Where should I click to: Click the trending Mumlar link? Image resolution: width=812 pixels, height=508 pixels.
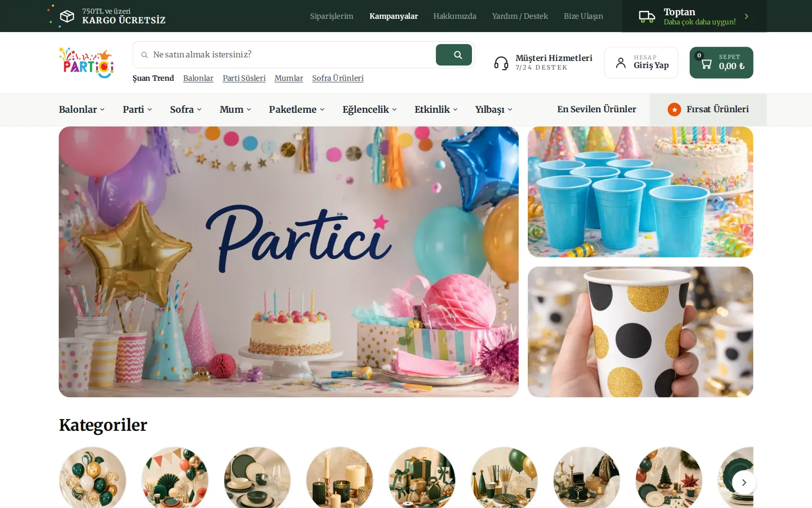click(x=289, y=78)
